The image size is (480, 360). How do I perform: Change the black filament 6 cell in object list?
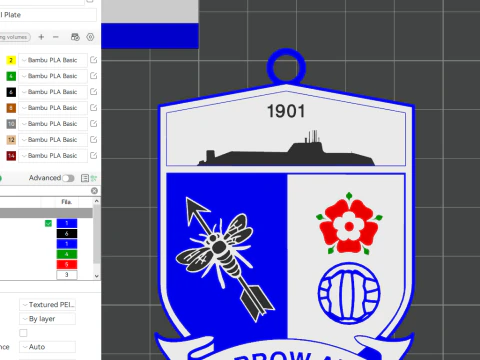coord(67,234)
